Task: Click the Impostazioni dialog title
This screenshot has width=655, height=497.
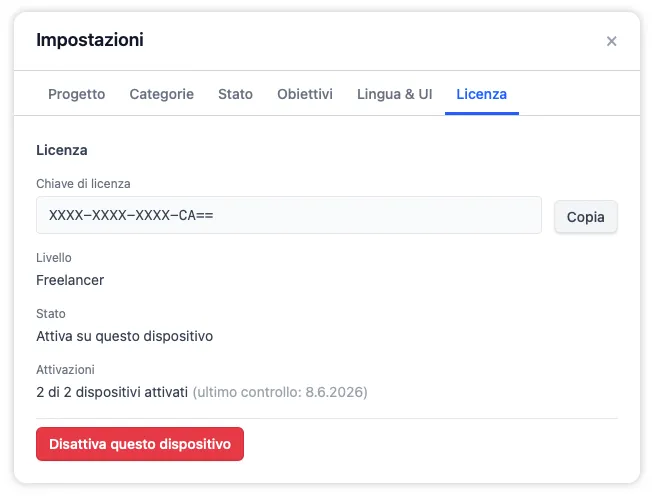Action: point(90,40)
